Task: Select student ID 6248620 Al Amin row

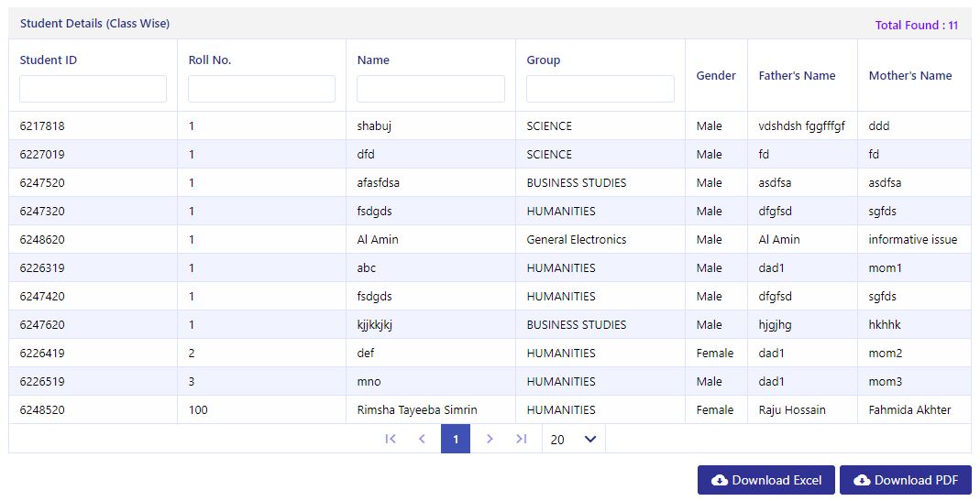Action: tap(490, 239)
